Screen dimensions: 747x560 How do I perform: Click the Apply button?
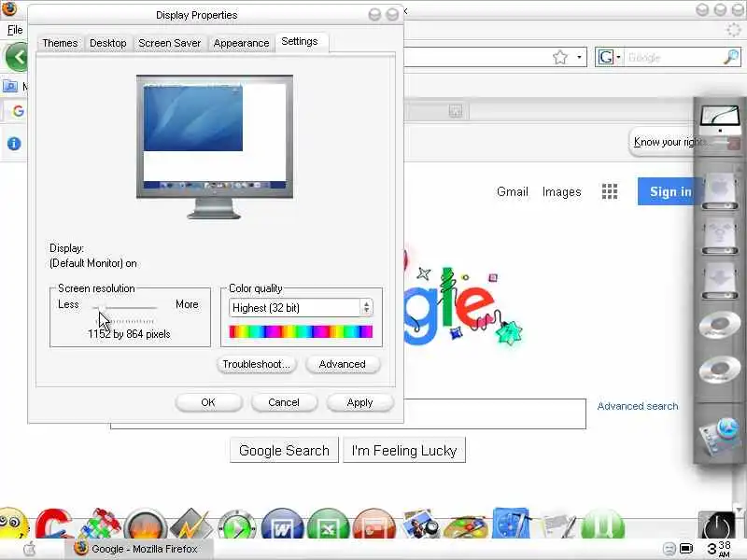pyautogui.click(x=359, y=402)
